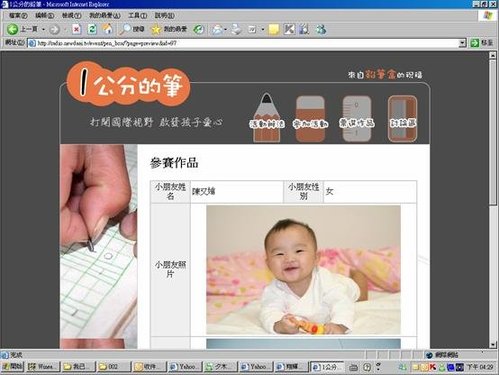Open the 我的最愛 star favorites panel
The image size is (499, 375).
click(169, 29)
